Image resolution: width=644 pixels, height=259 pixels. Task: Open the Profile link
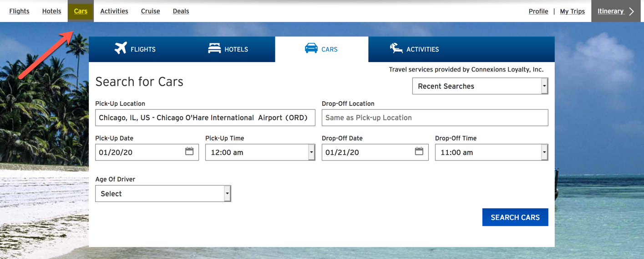pyautogui.click(x=538, y=11)
